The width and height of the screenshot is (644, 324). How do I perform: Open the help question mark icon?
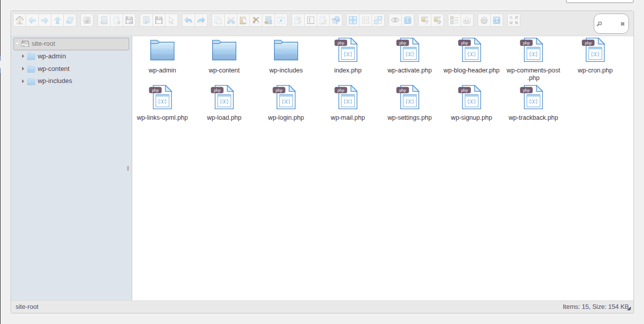[x=497, y=21]
